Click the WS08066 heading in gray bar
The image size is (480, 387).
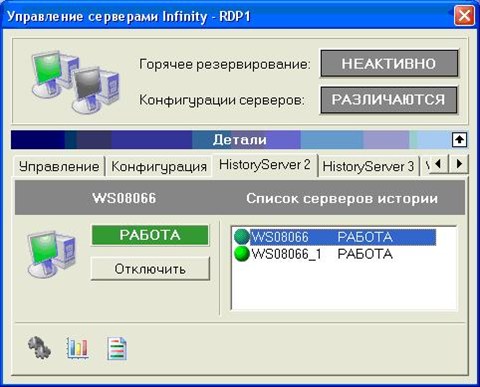(124, 198)
